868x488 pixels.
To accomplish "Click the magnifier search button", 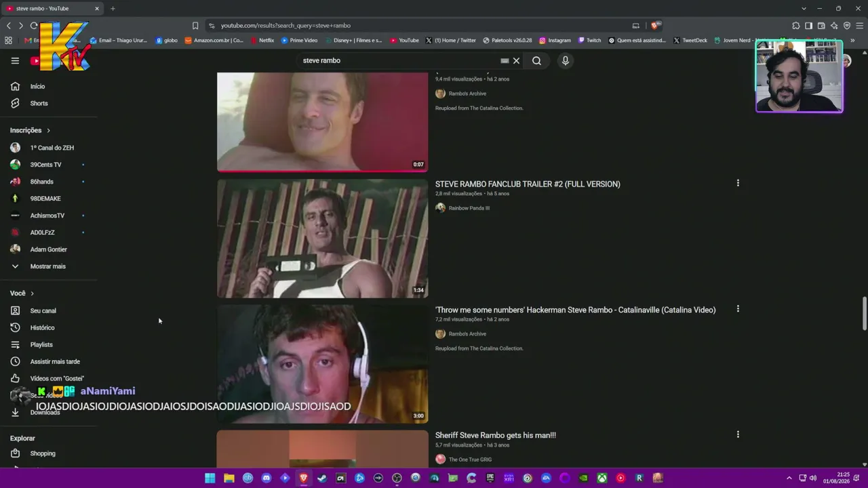I will click(536, 60).
